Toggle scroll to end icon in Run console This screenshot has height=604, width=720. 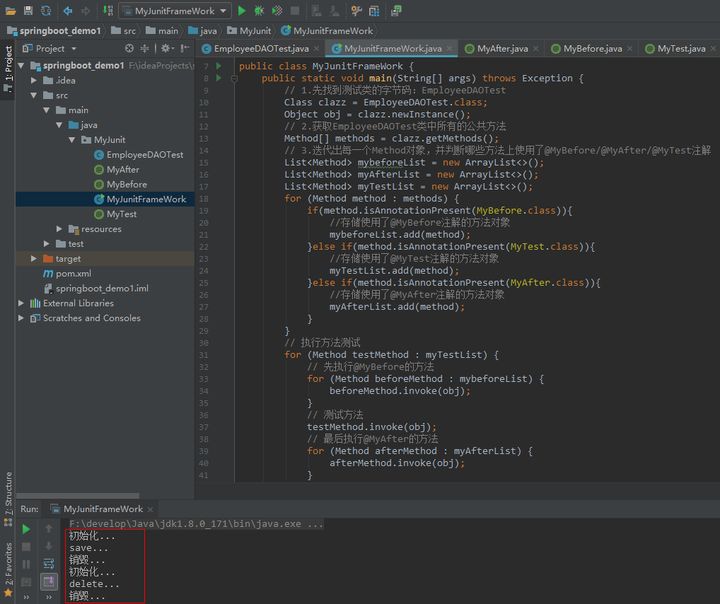coord(49,582)
